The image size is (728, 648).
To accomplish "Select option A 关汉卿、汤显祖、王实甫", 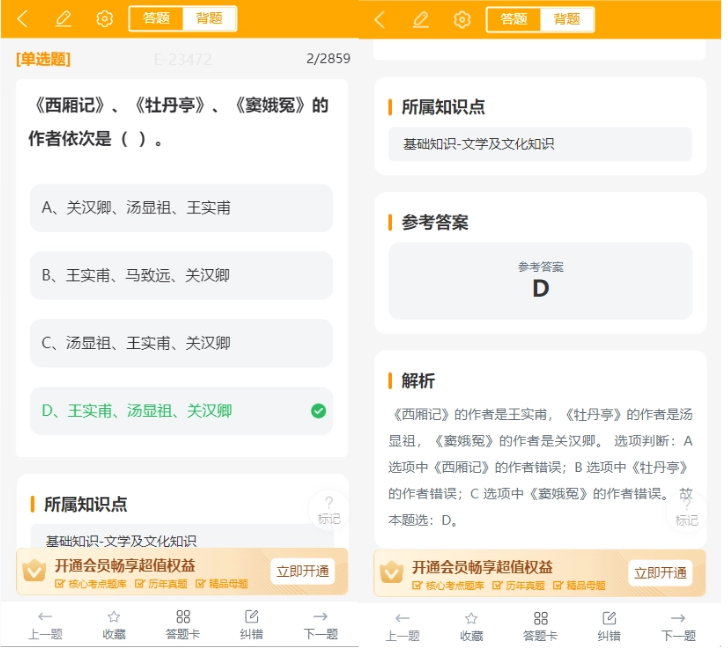I will coord(182,208).
